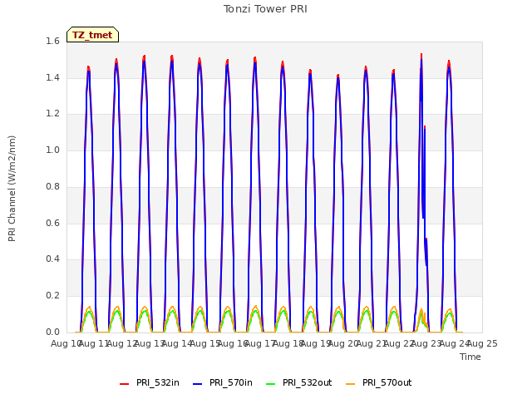The width and height of the screenshot is (532, 399).
Task: Click the y-axis tick 1.0
Action: point(52,150)
